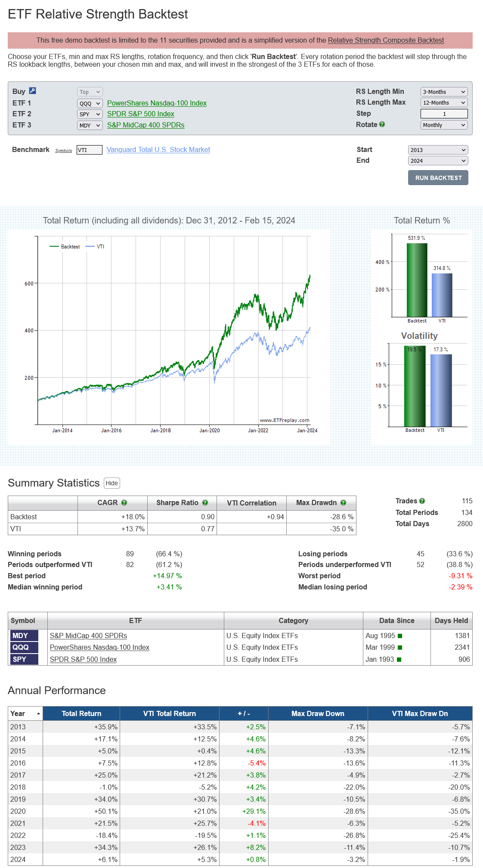Open the Buy Top dropdown
Image resolution: width=483 pixels, height=868 pixels.
tap(90, 92)
